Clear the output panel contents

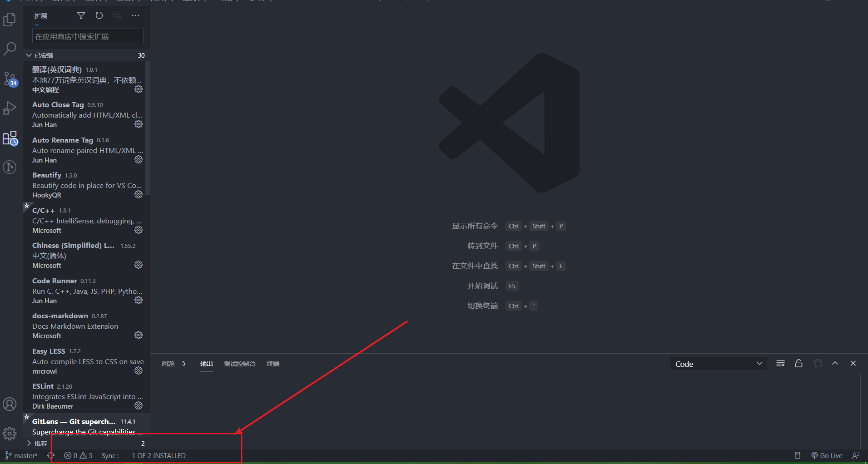(x=780, y=363)
